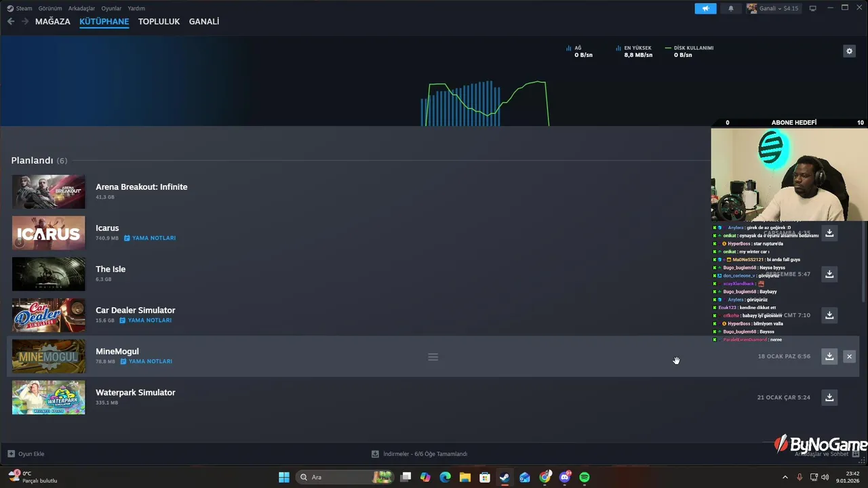Open the Görünüm menu
The width and height of the screenshot is (868, 488).
click(x=50, y=8)
